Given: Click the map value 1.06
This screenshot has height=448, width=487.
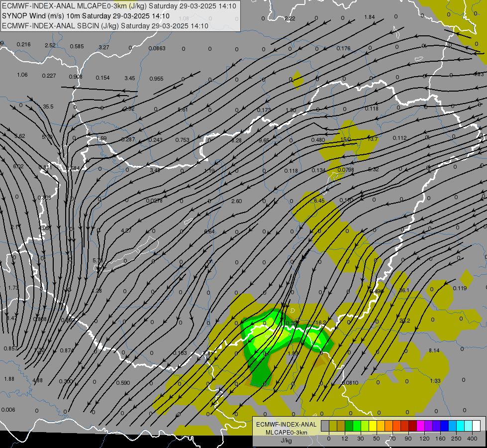Looking at the screenshot, I should [x=22, y=75].
